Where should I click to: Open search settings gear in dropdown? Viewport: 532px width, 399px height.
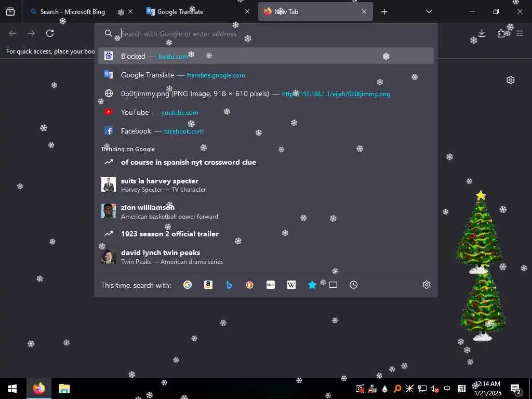coord(427,285)
